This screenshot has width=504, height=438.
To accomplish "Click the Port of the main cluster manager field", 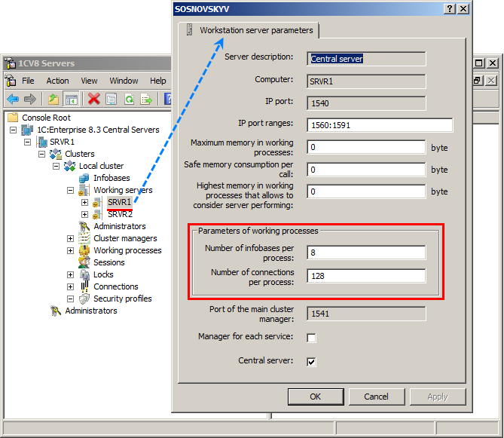I will [x=366, y=314].
